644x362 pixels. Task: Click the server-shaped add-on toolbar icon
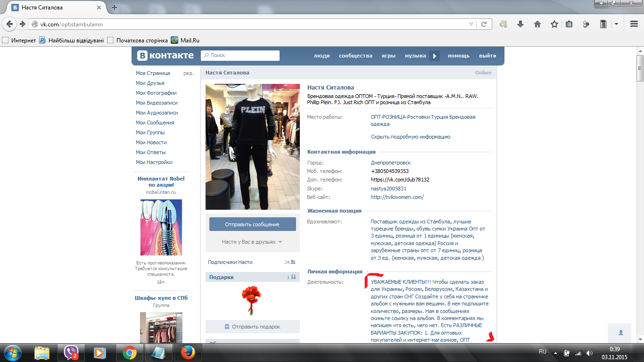click(x=603, y=24)
